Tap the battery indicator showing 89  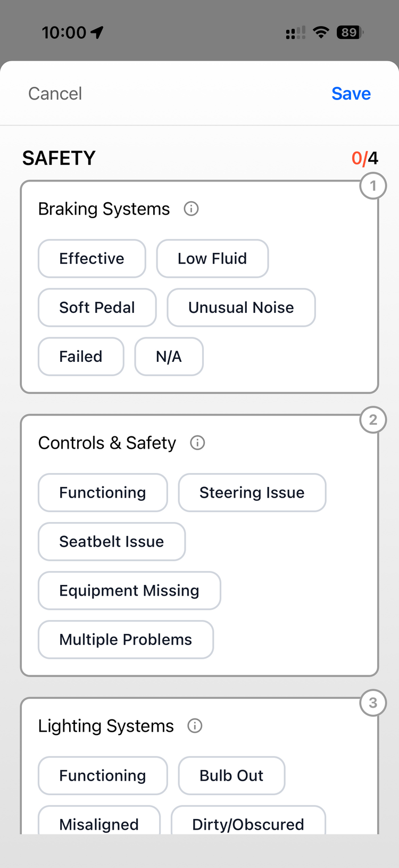(x=349, y=32)
